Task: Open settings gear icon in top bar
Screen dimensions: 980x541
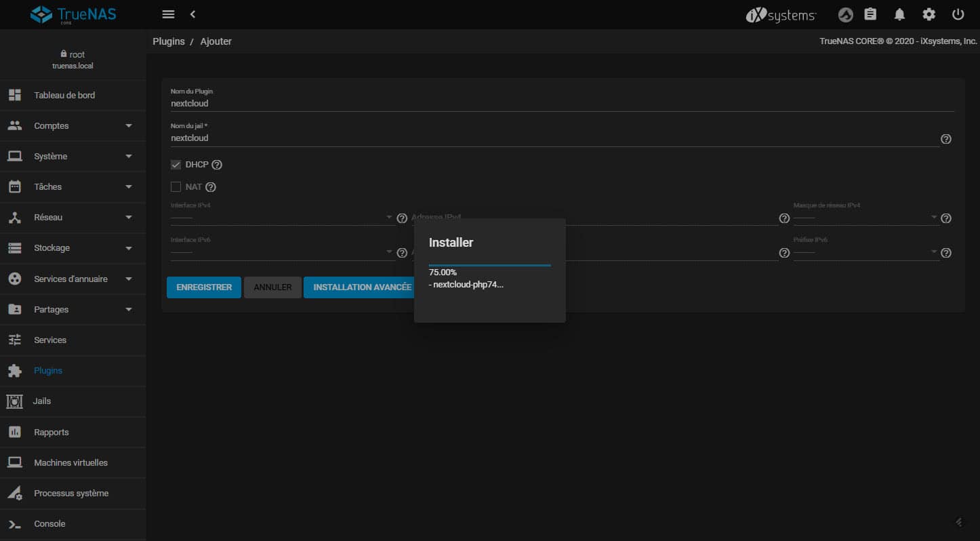Action: tap(929, 14)
